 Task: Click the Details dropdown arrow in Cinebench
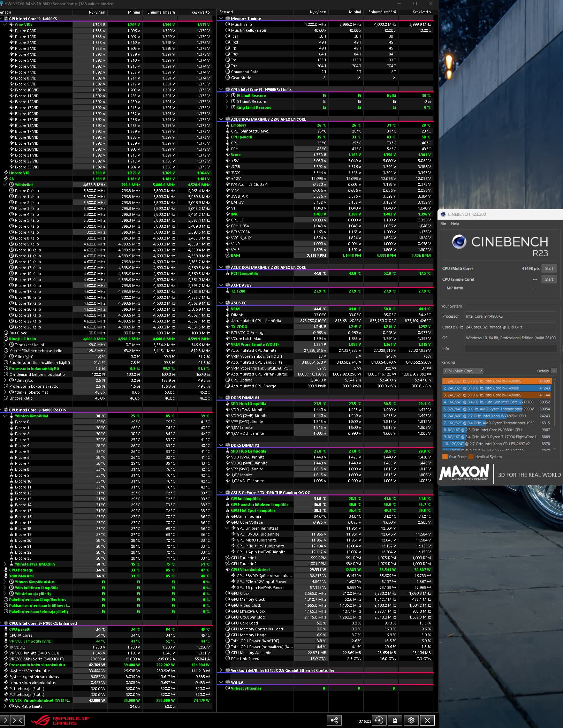pyautogui.click(x=554, y=371)
